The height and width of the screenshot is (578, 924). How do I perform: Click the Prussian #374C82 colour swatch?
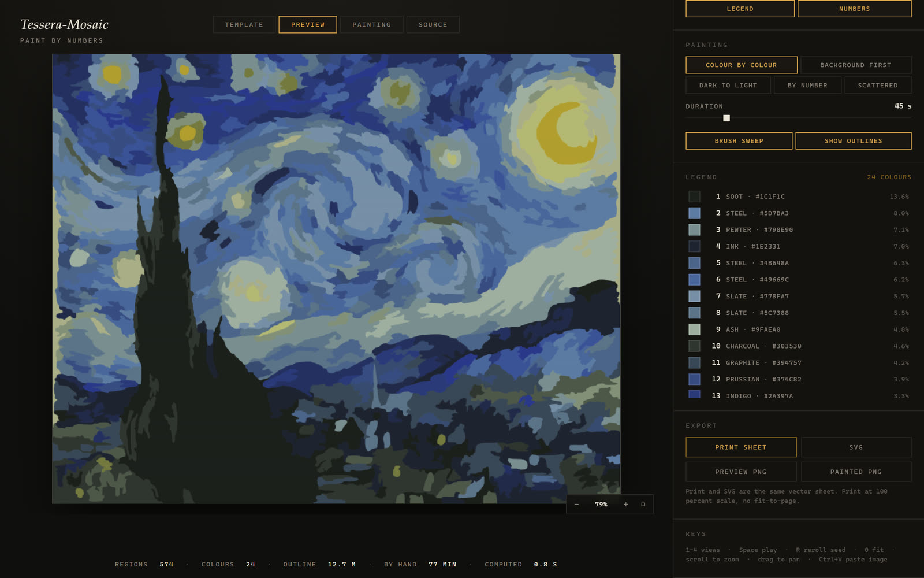(x=694, y=379)
